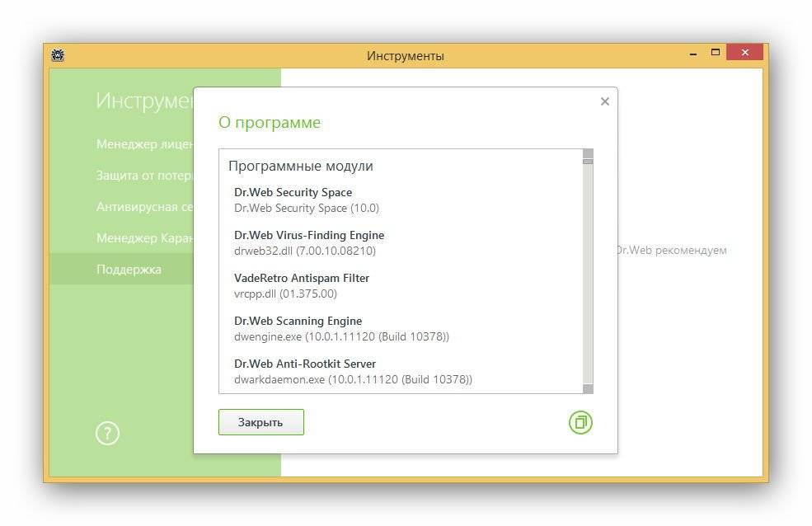This screenshot has height=526, width=812.
Task: Click the modules list scrollbar track
Action: tap(588, 275)
